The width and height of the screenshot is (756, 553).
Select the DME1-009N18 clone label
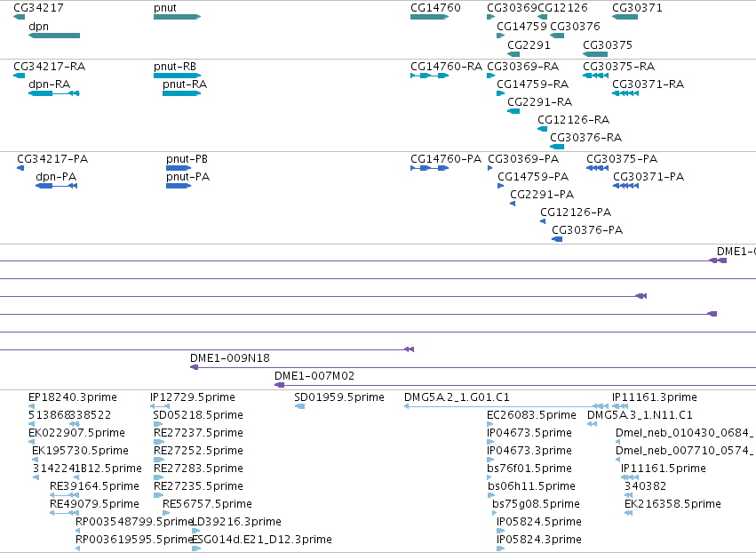pos(230,358)
